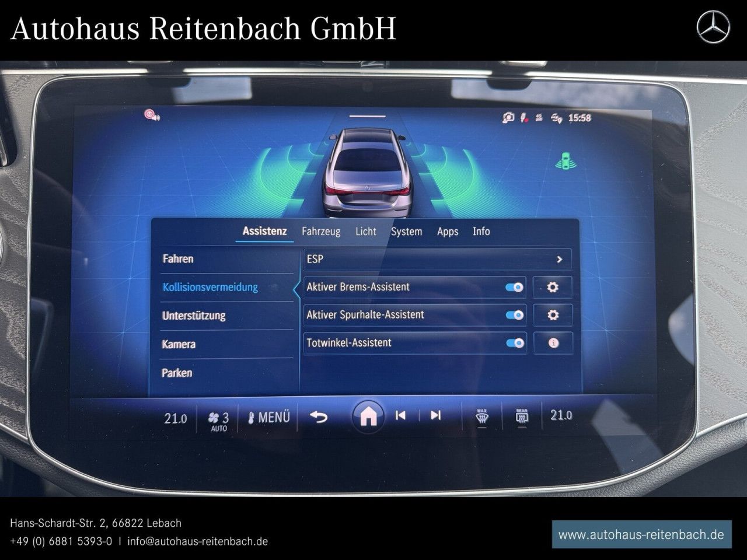Tap the back arrow icon
747x560 pixels.
319,416
